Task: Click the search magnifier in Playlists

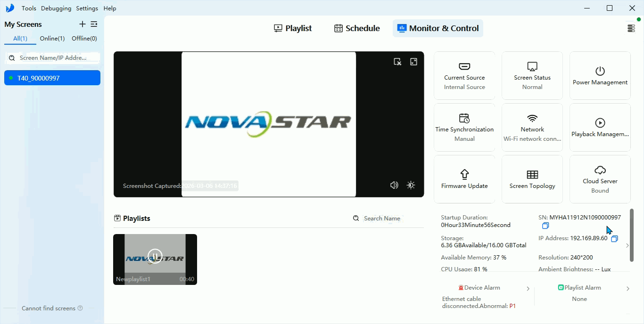Action: point(356,219)
